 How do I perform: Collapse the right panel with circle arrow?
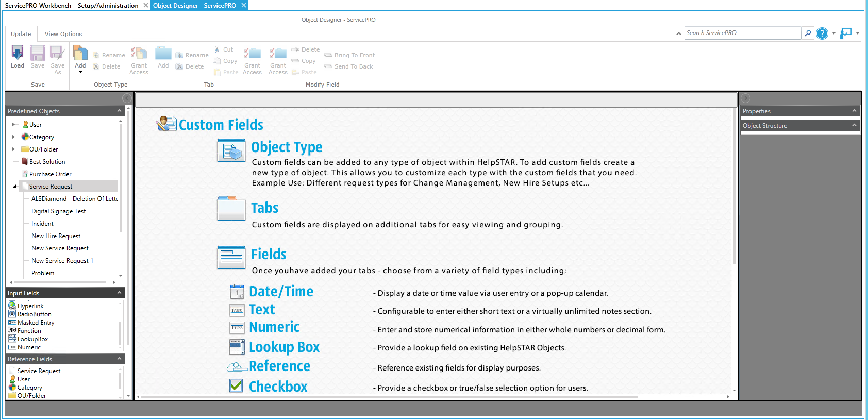coord(746,98)
